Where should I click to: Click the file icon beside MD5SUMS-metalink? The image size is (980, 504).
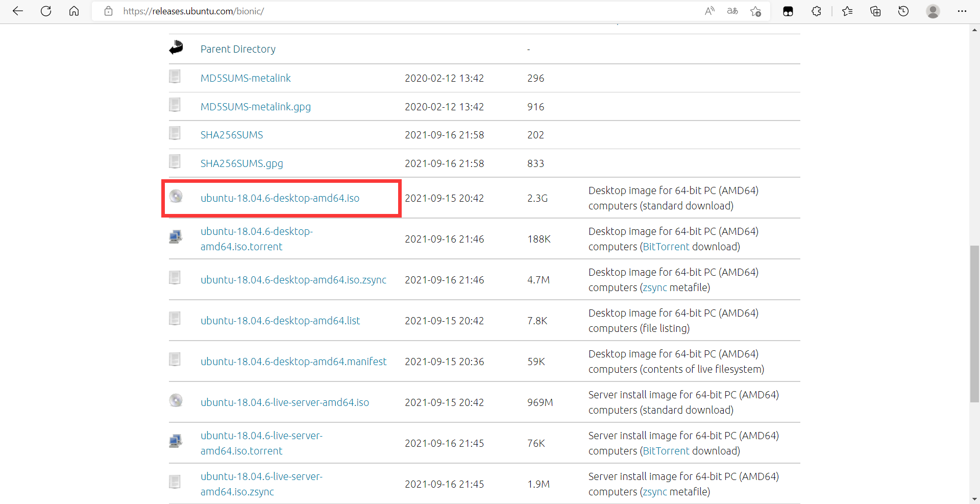pyautogui.click(x=175, y=77)
